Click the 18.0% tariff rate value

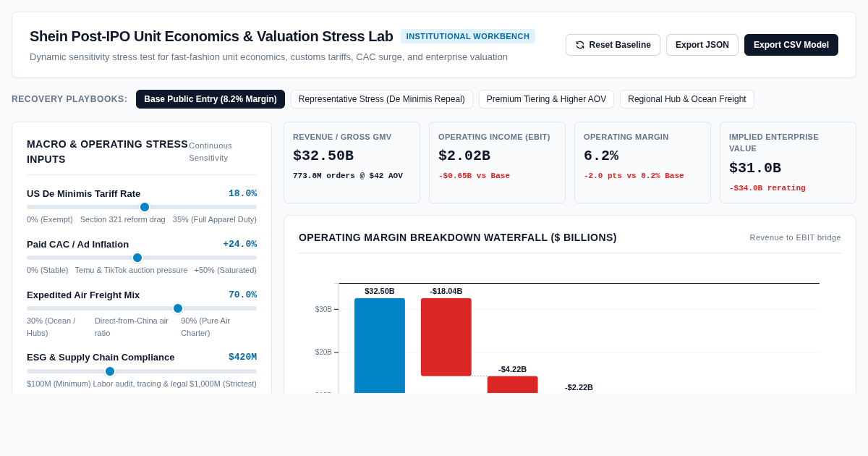[242, 193]
